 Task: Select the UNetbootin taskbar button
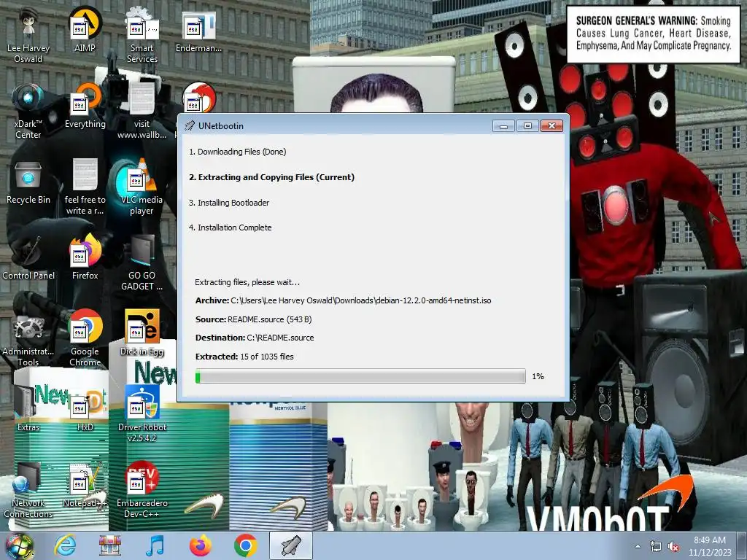pyautogui.click(x=291, y=545)
